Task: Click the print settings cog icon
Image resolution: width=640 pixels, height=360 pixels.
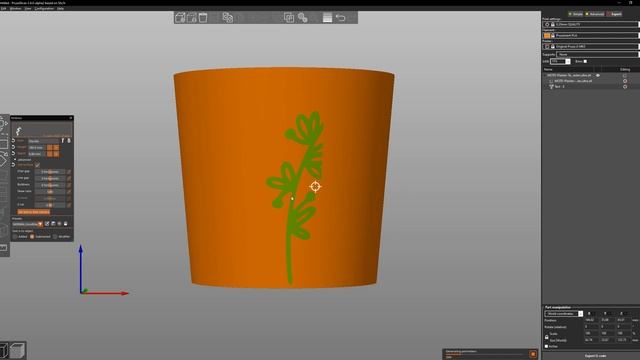Action: [547, 24]
